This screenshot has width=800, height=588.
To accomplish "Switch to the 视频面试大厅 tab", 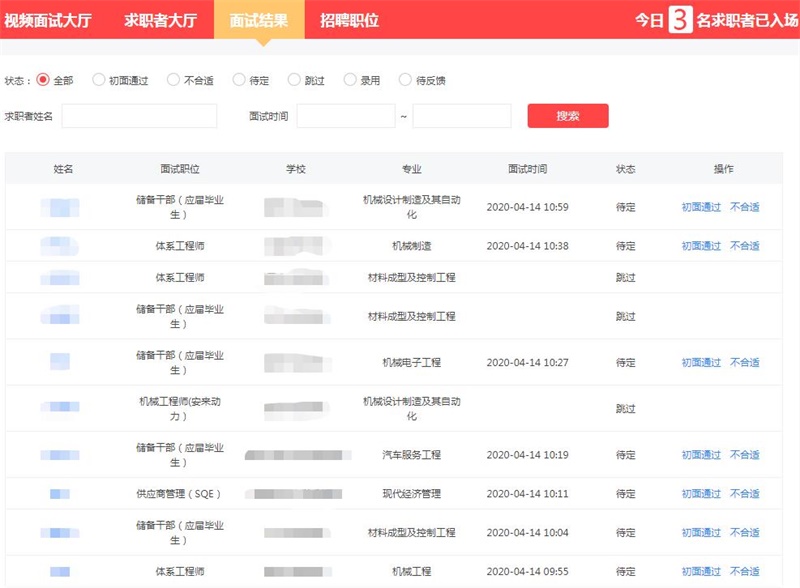I will tap(48, 20).
